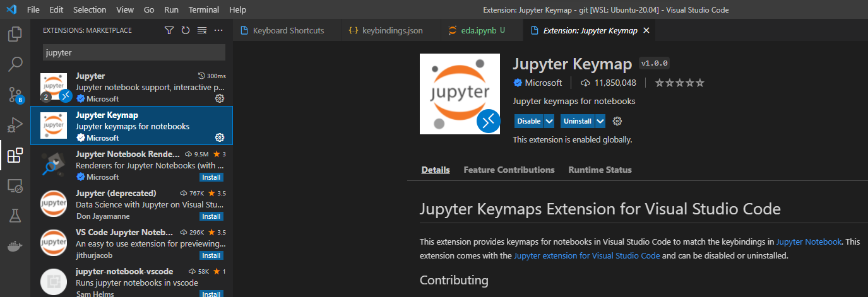Filter extensions with the funnel icon
Screen dimensions: 868x297
pyautogui.click(x=169, y=30)
